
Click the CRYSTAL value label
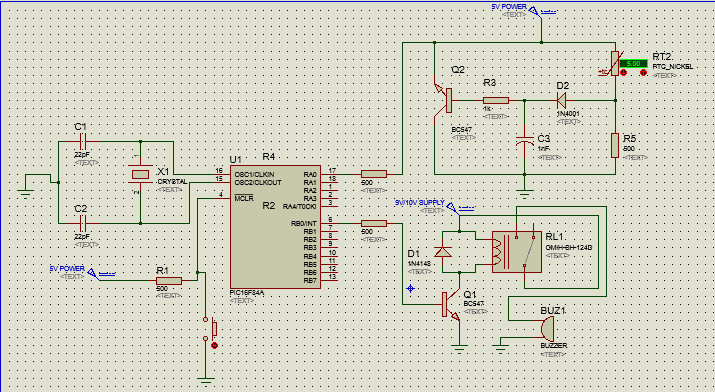pyautogui.click(x=172, y=182)
